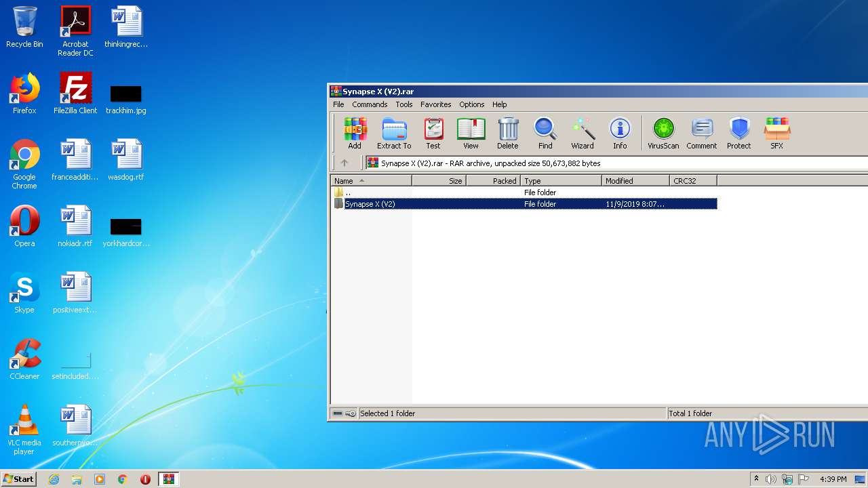The image size is (868, 488).
Task: Launch VLC media player shortcut
Action: [x=24, y=430]
